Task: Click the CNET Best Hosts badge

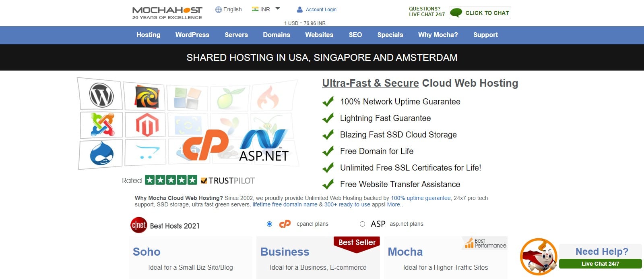Action: click(x=139, y=225)
